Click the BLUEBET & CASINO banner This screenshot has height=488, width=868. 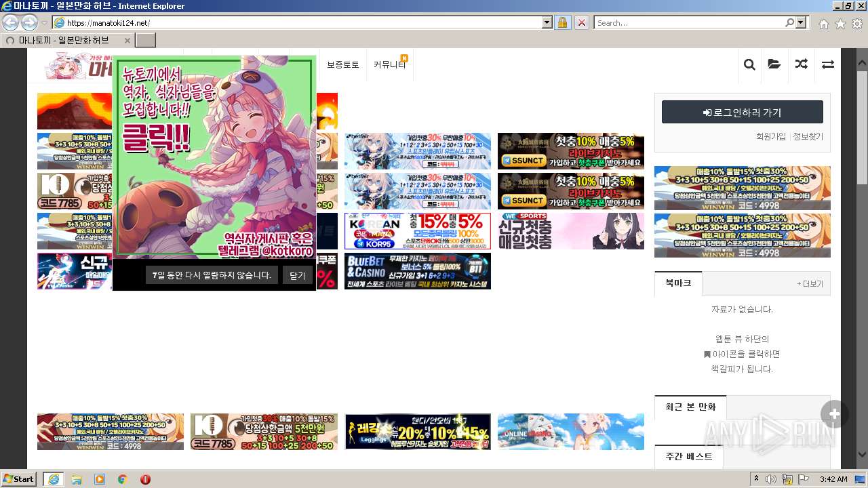coord(418,271)
